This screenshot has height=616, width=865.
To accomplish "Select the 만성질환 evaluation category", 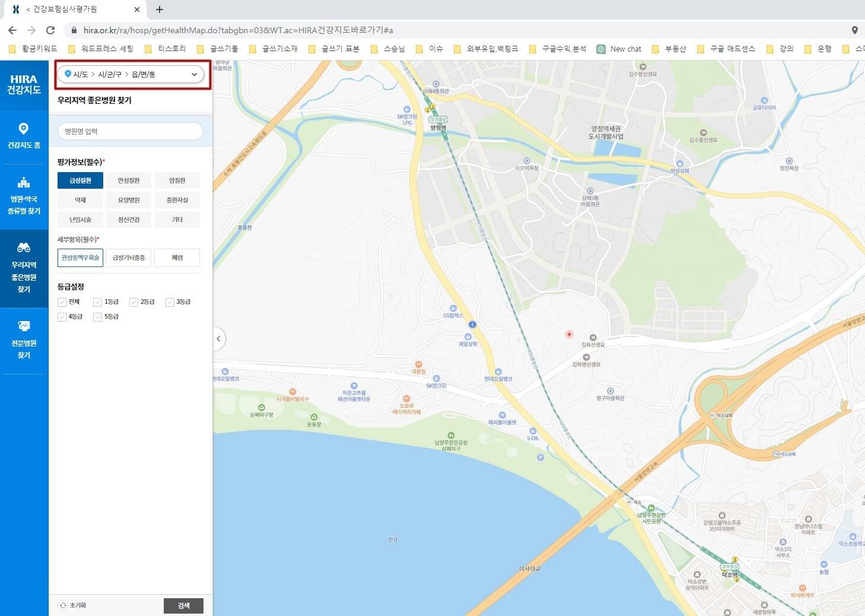I will pyautogui.click(x=129, y=180).
